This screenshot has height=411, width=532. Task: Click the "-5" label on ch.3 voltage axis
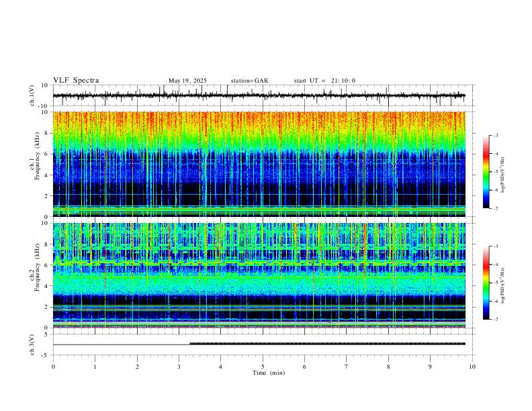[x=46, y=355]
